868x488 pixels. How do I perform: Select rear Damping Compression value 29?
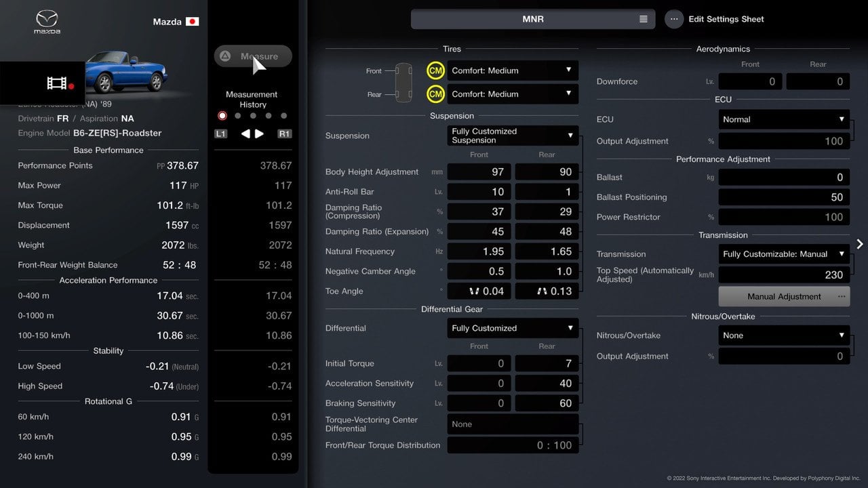coord(547,211)
